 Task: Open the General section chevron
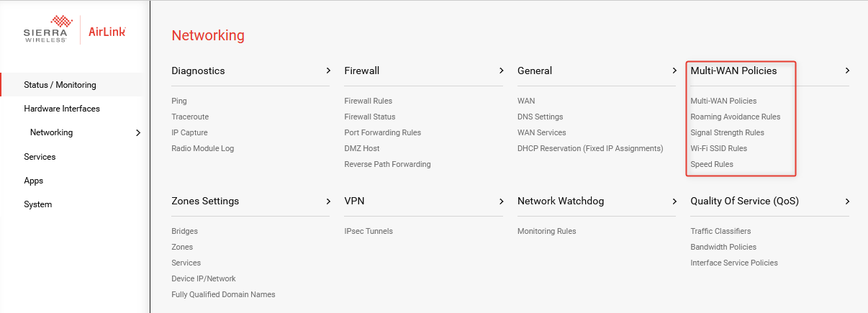674,71
